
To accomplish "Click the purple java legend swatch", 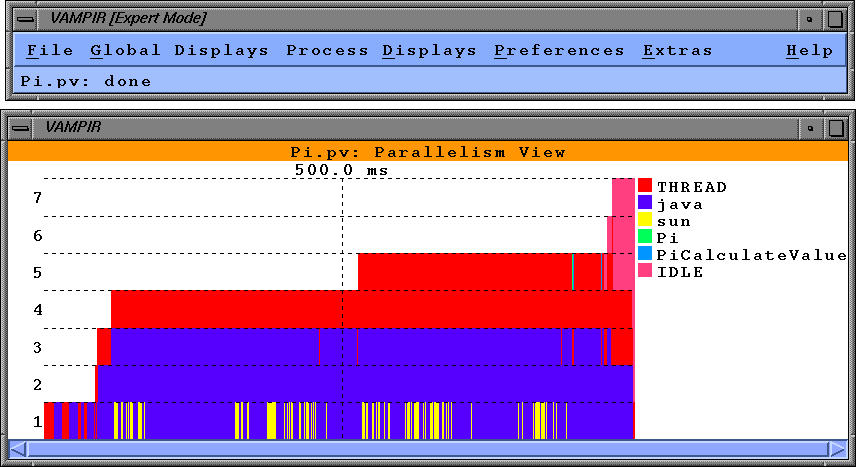I will 645,202.
